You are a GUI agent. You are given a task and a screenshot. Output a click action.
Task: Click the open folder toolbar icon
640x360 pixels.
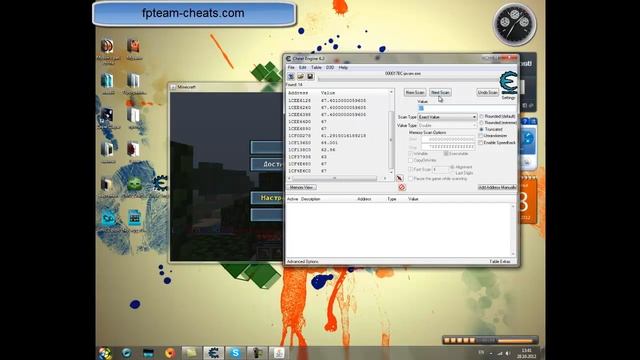pos(300,76)
